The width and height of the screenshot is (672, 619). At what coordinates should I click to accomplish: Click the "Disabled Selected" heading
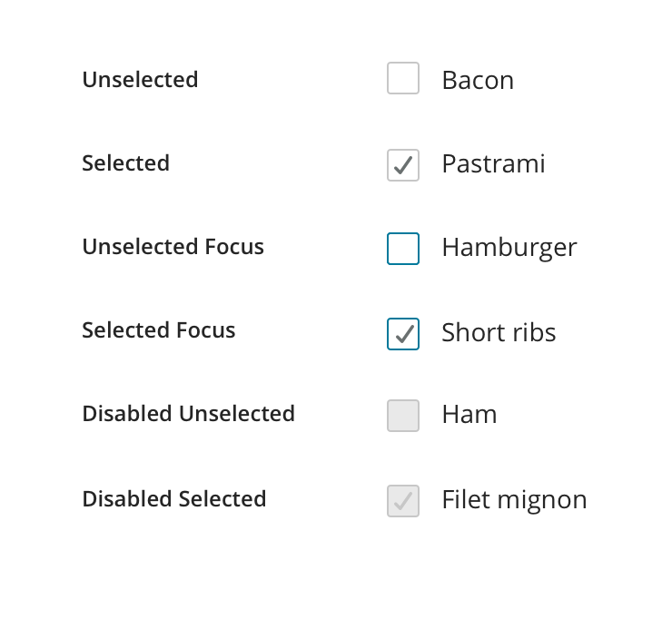click(x=173, y=499)
